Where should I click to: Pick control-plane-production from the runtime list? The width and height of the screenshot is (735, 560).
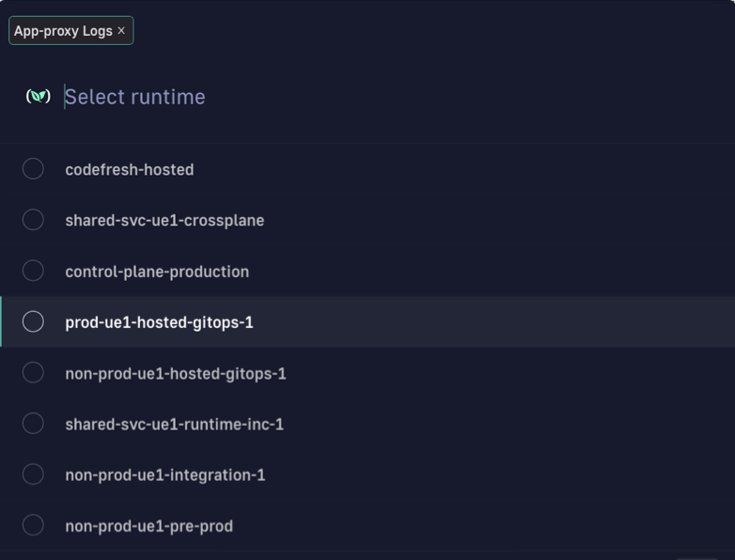157,272
